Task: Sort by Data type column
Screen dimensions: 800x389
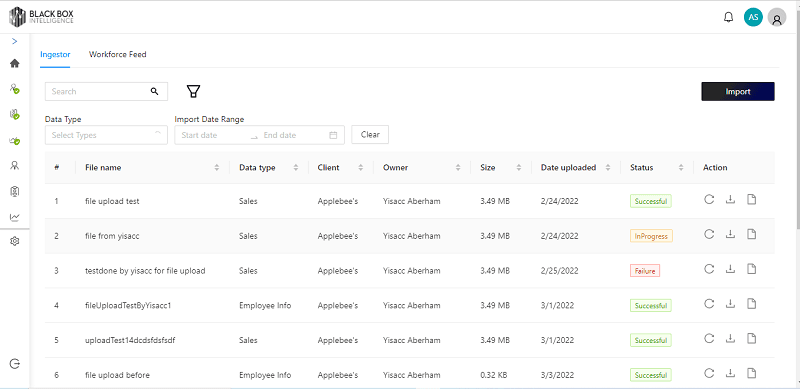Action: click(295, 167)
